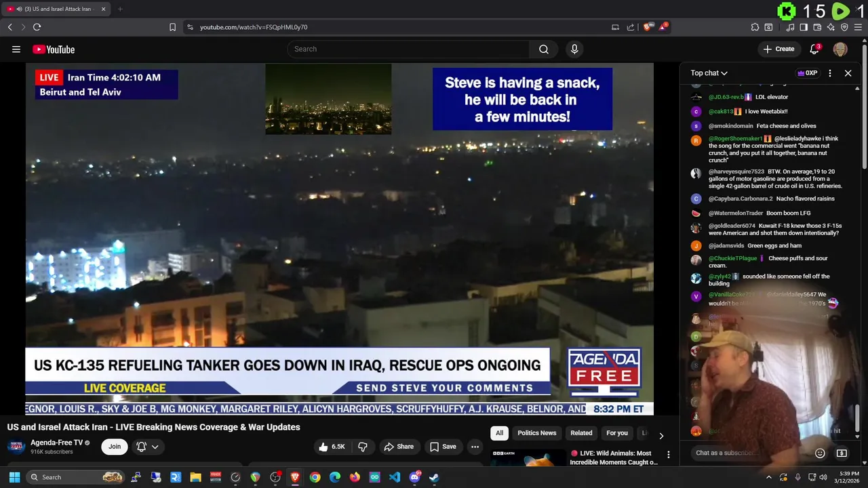Viewport: 868px width, 488px height.
Task: Join the Agenda-Free TV channel
Action: (x=115, y=447)
